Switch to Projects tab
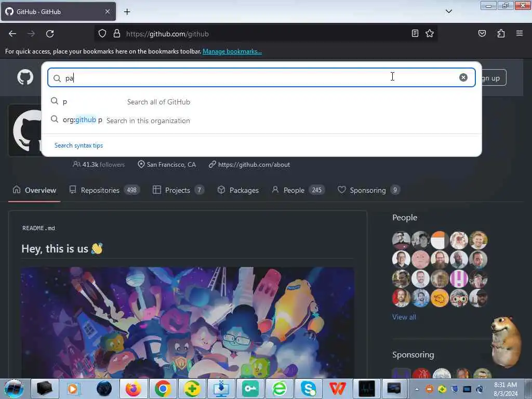This screenshot has height=399, width=532. coord(179,190)
